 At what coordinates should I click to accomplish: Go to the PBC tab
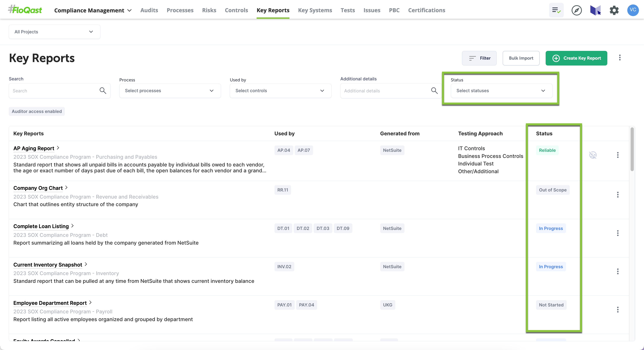tap(394, 10)
